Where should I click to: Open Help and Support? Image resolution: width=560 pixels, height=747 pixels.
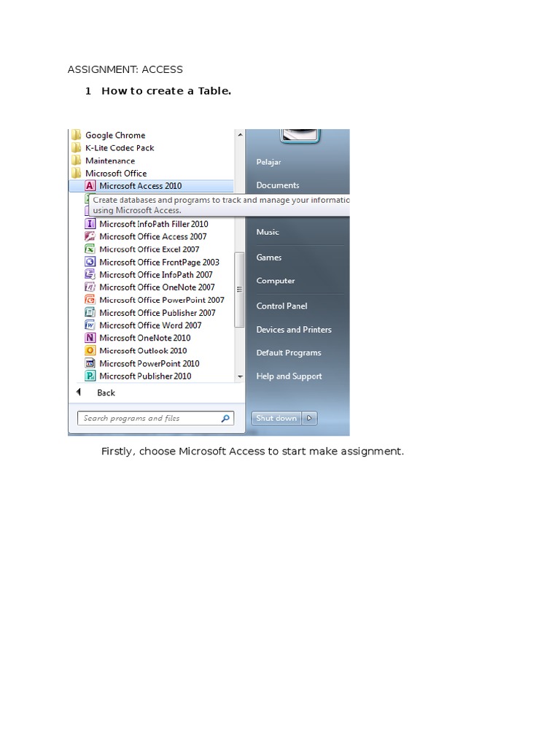pos(289,376)
